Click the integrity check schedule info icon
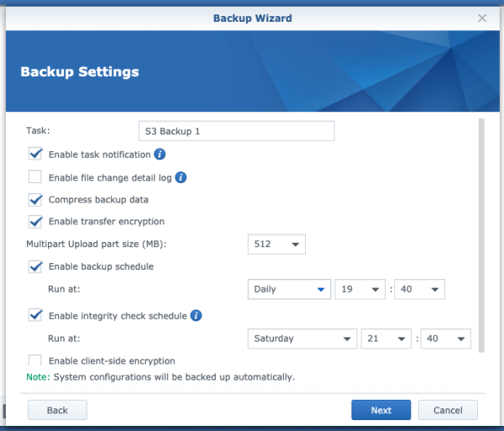Screen dimensions: 504x431 click(x=196, y=316)
